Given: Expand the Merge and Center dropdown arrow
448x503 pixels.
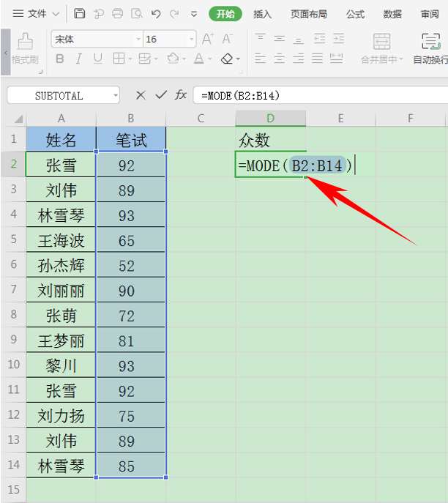Looking at the screenshot, I should 401,59.
